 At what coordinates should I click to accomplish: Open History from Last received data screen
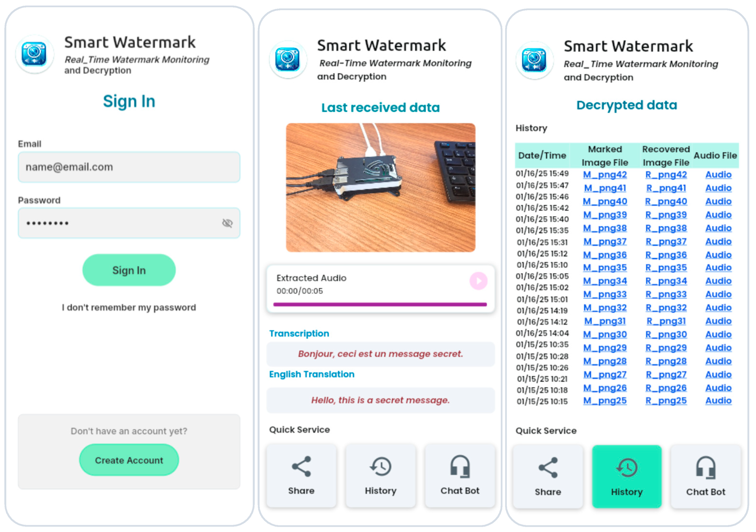(x=380, y=475)
